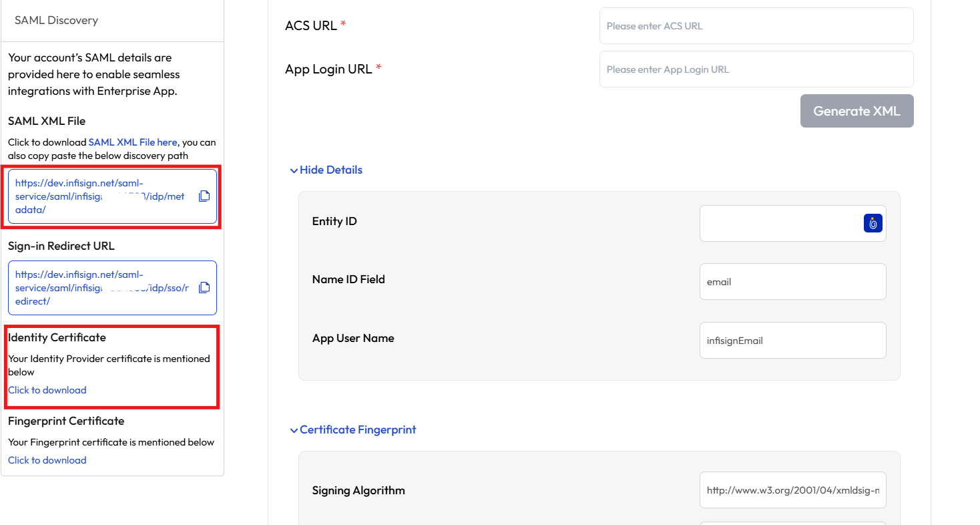Select the Name ID Field input
The width and height of the screenshot is (980, 525).
point(792,282)
